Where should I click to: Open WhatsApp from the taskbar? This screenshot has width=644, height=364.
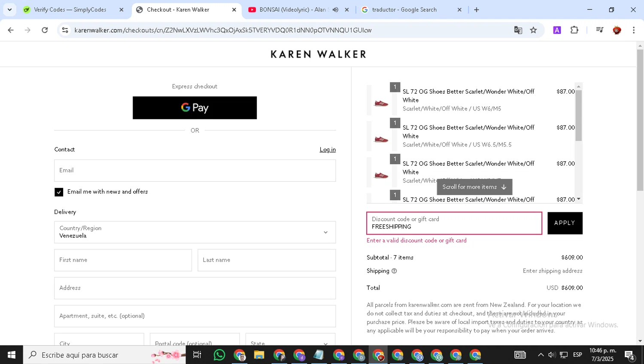[x=219, y=355]
